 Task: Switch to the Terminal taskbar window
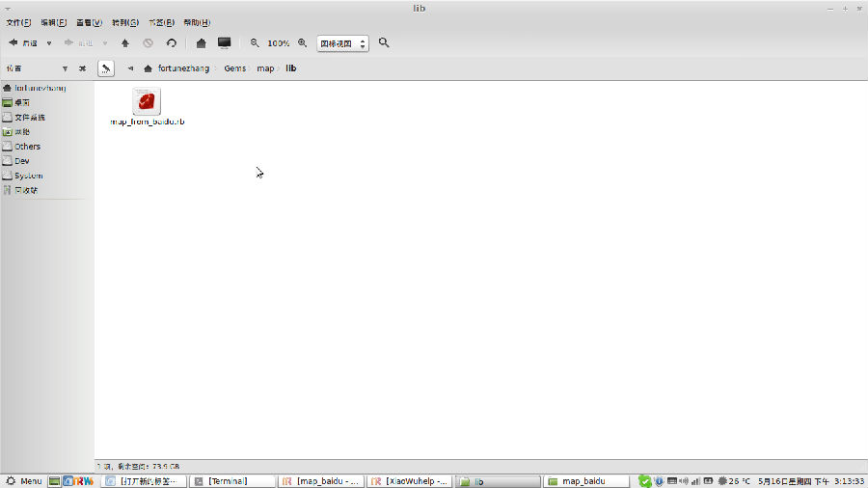[x=232, y=481]
